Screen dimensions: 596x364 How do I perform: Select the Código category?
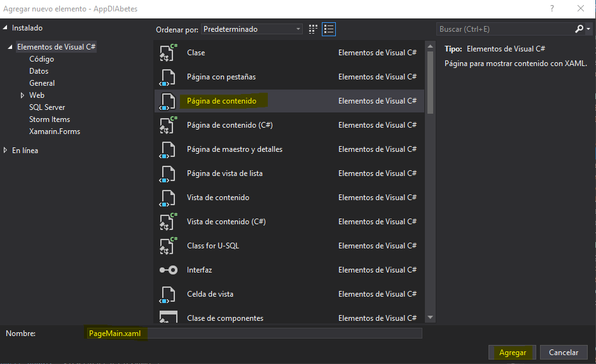point(42,59)
